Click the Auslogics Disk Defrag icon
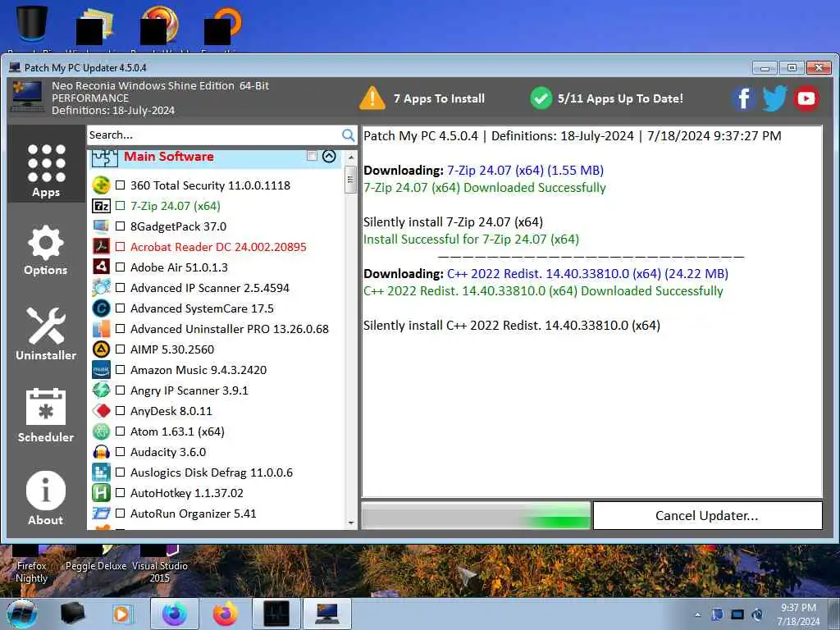840x630 pixels. pos(101,472)
